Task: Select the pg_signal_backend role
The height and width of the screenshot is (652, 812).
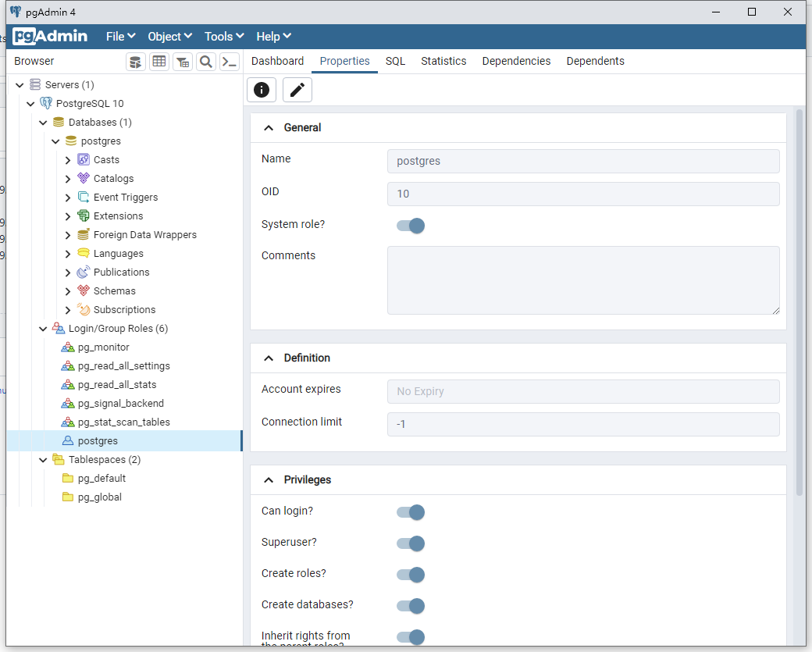Action: coord(121,403)
